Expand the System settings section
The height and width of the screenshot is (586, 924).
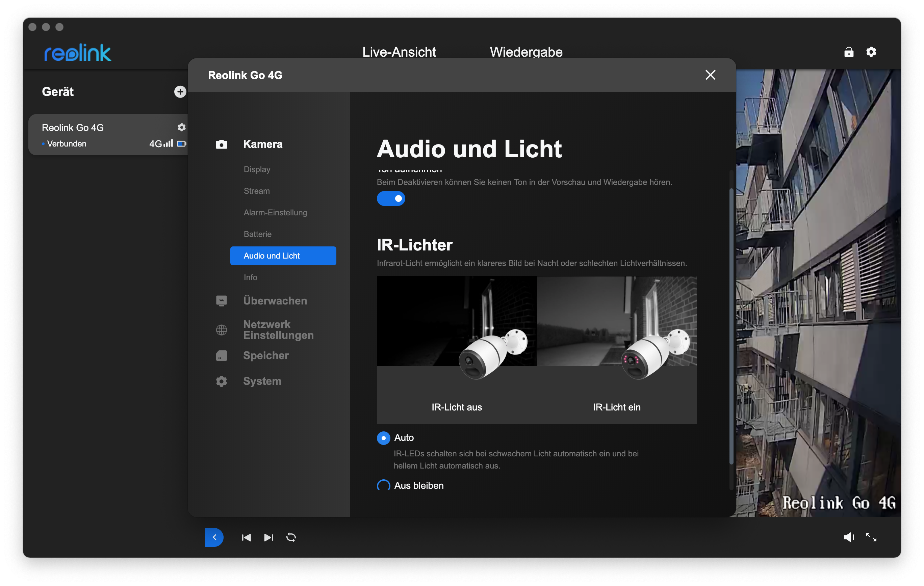(262, 381)
